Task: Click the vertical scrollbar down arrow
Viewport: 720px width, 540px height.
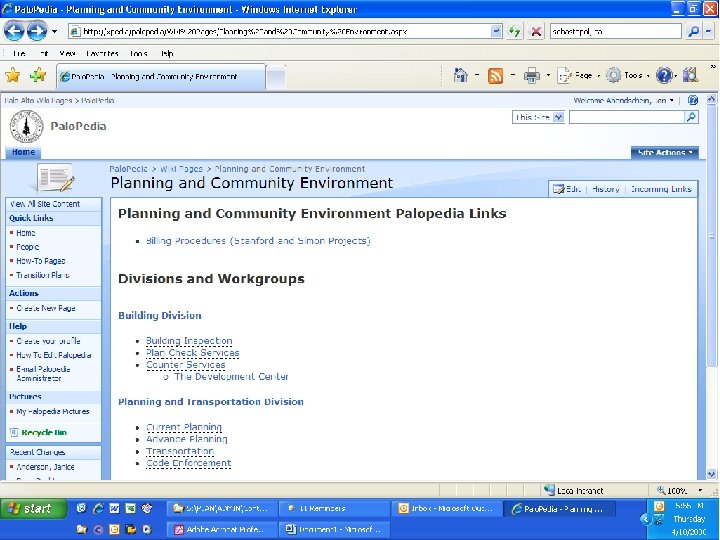Action: [711, 474]
